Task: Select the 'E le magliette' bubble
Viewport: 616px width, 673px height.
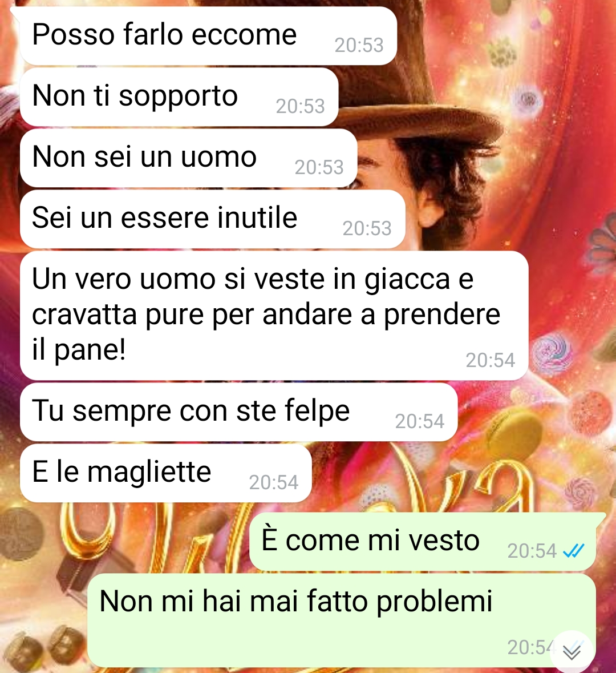Action: click(x=165, y=473)
